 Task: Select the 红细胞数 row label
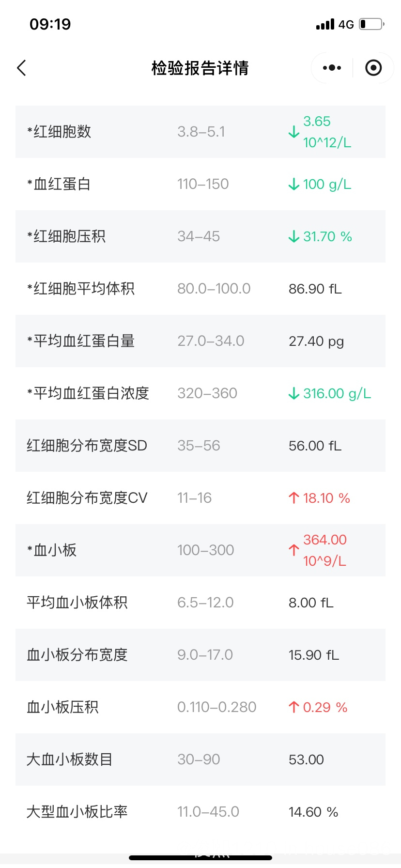click(x=59, y=132)
